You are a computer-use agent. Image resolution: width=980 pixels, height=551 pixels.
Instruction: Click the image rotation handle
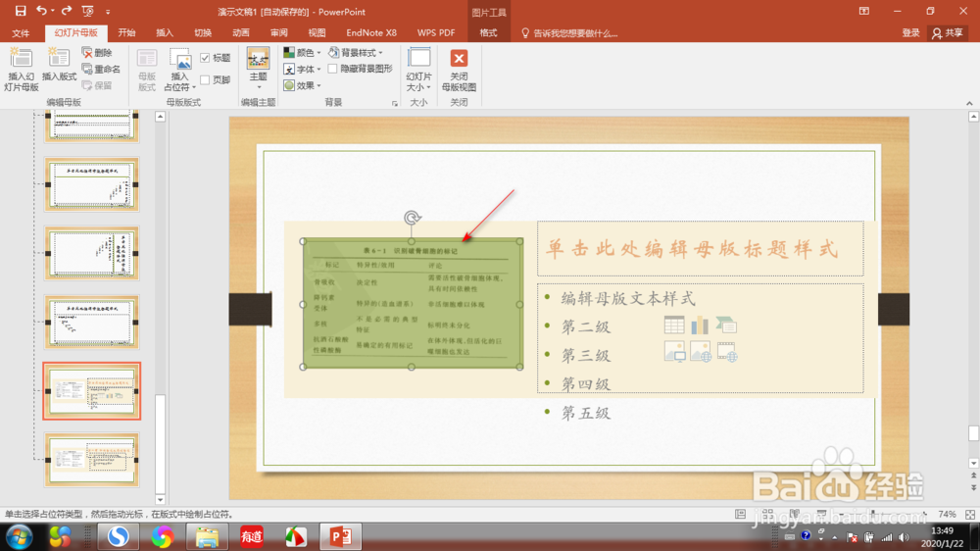[x=412, y=218]
